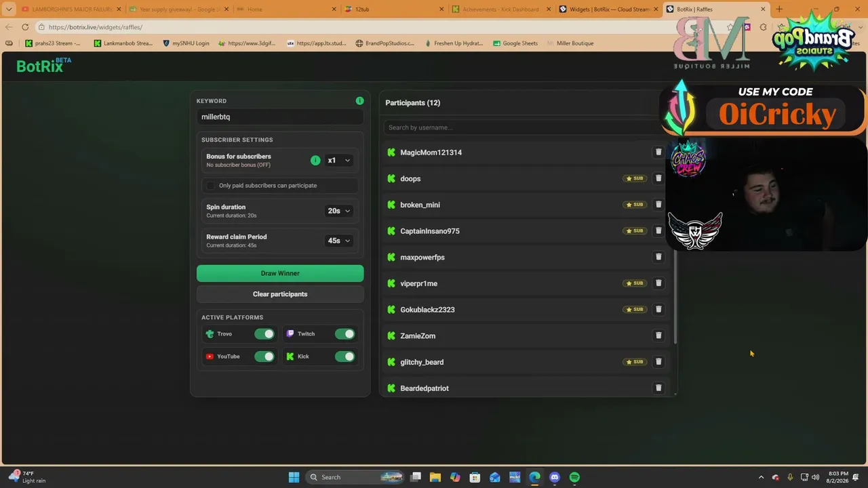This screenshot has height=488, width=868.
Task: Reload the page with the refresh icon
Action: pyautogui.click(x=25, y=27)
